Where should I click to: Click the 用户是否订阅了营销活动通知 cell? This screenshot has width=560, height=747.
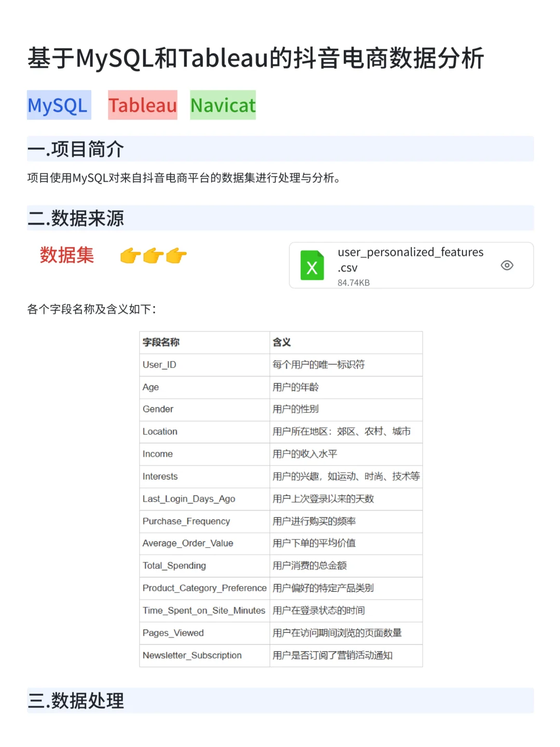point(346,655)
